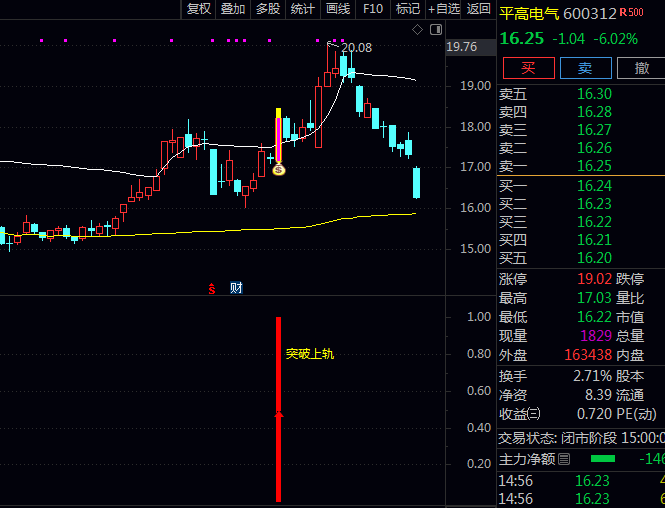Click the yellow-magenta highlighted candlestick
Screen dimensions: 665x508
279,136
